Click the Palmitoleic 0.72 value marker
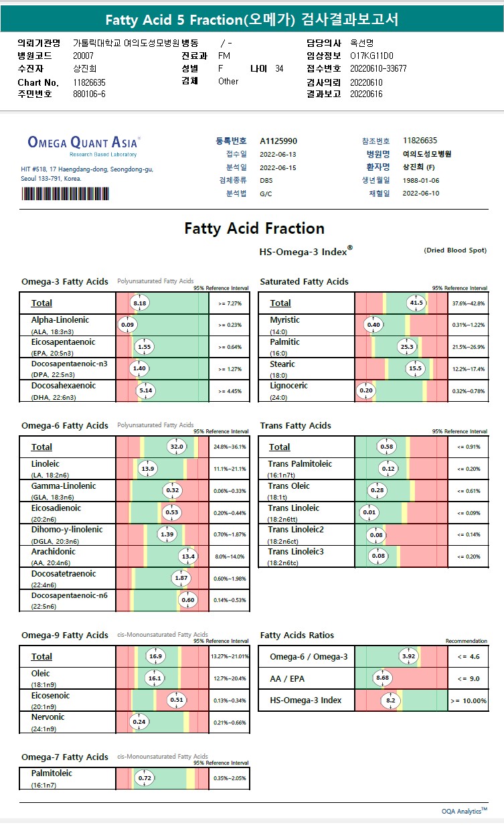 [x=144, y=778]
